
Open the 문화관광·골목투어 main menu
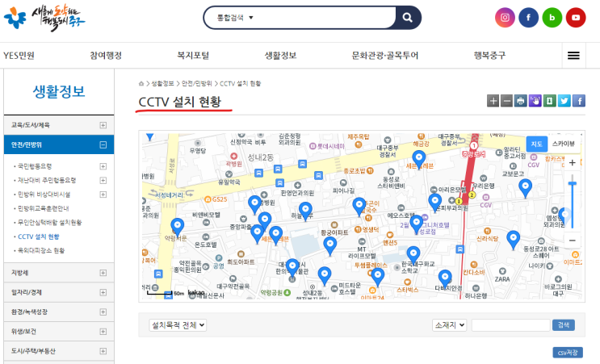point(385,56)
